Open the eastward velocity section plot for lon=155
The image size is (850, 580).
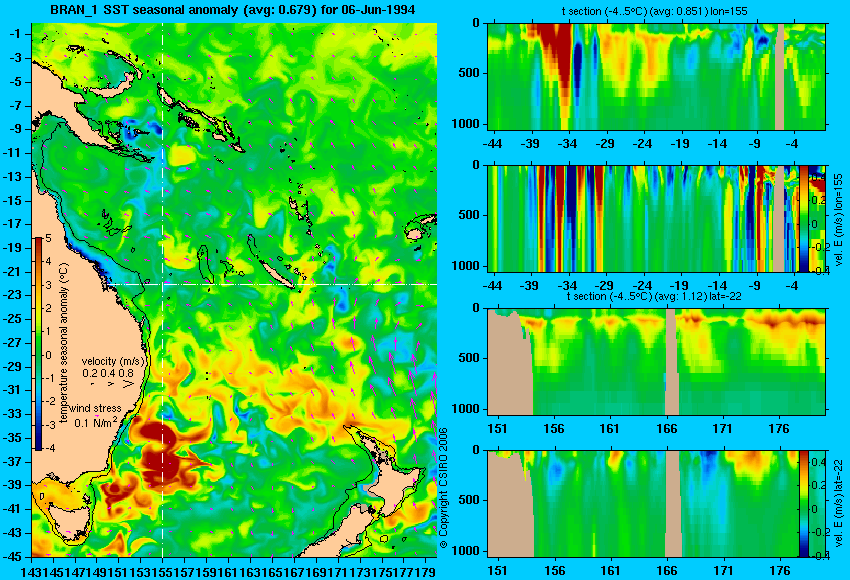pos(643,219)
